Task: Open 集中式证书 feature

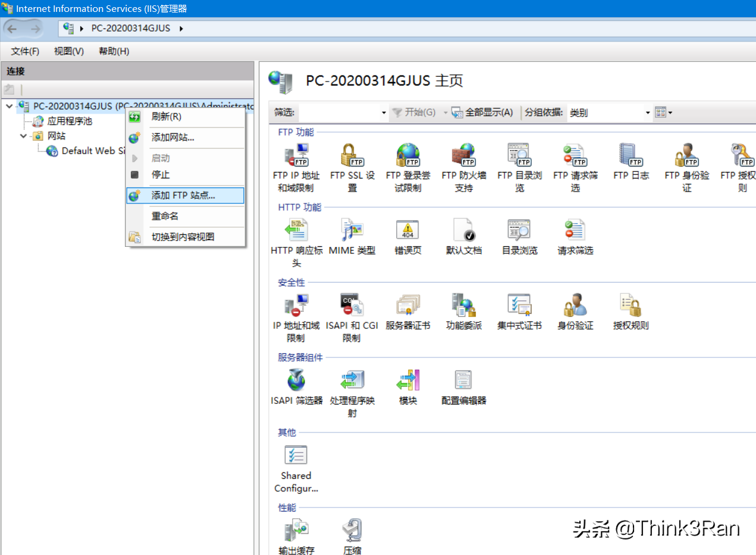Action: point(520,312)
